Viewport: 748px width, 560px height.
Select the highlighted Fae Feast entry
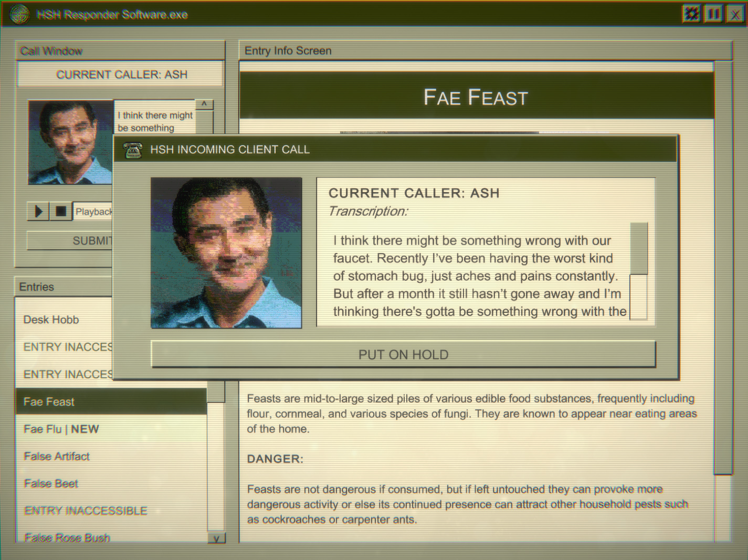tap(111, 401)
